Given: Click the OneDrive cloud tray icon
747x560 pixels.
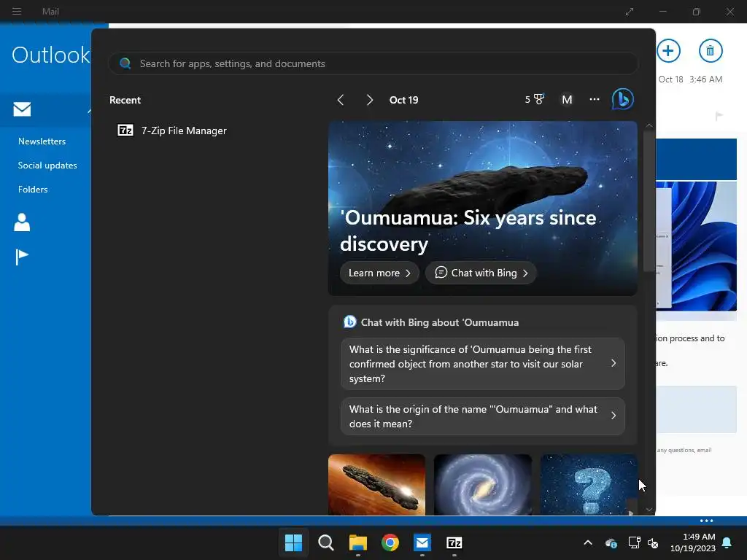Looking at the screenshot, I should click(x=611, y=542).
